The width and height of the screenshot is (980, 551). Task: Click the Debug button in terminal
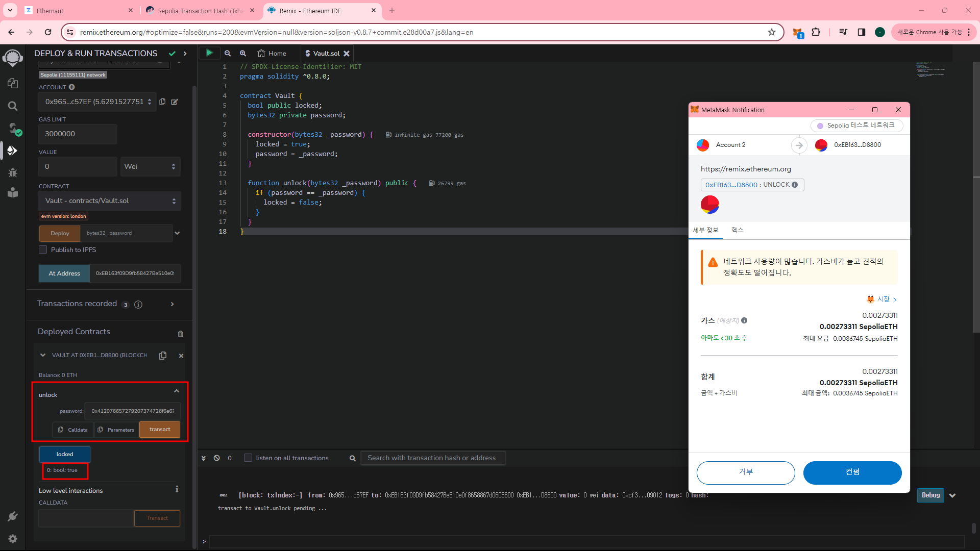[930, 495]
